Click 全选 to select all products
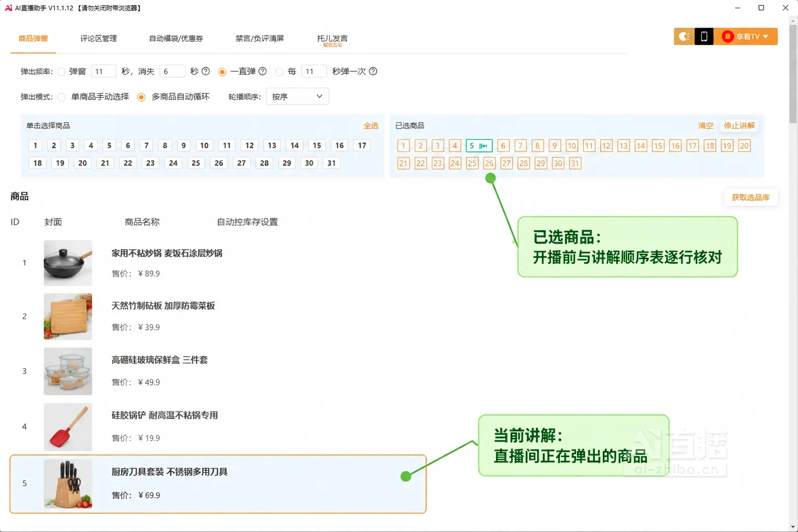This screenshot has height=532, width=798. point(371,126)
